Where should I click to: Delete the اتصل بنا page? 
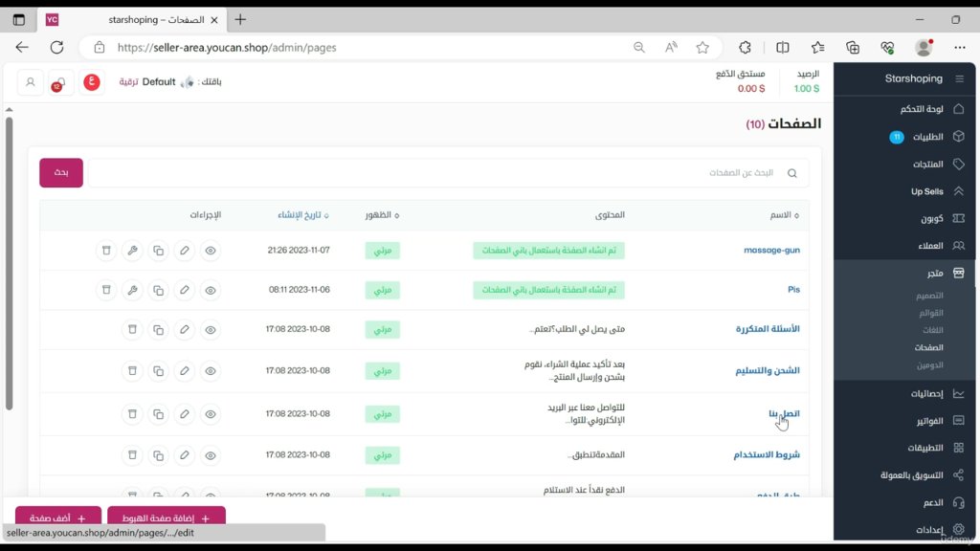click(x=132, y=414)
